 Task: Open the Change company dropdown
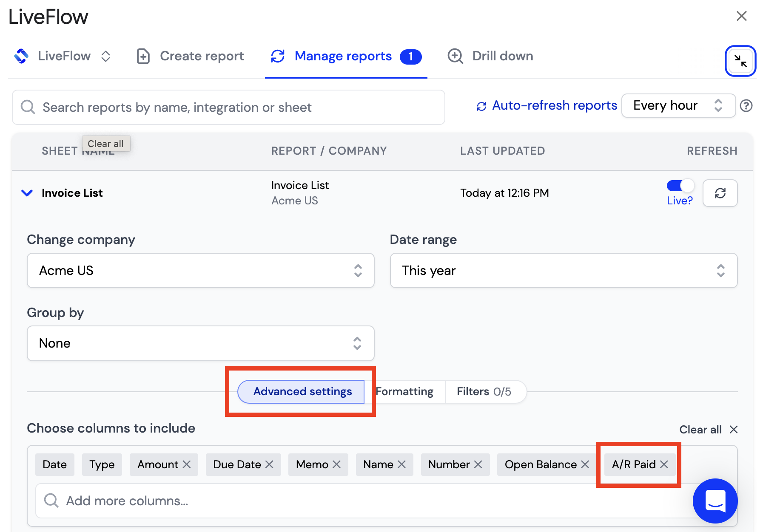201,271
